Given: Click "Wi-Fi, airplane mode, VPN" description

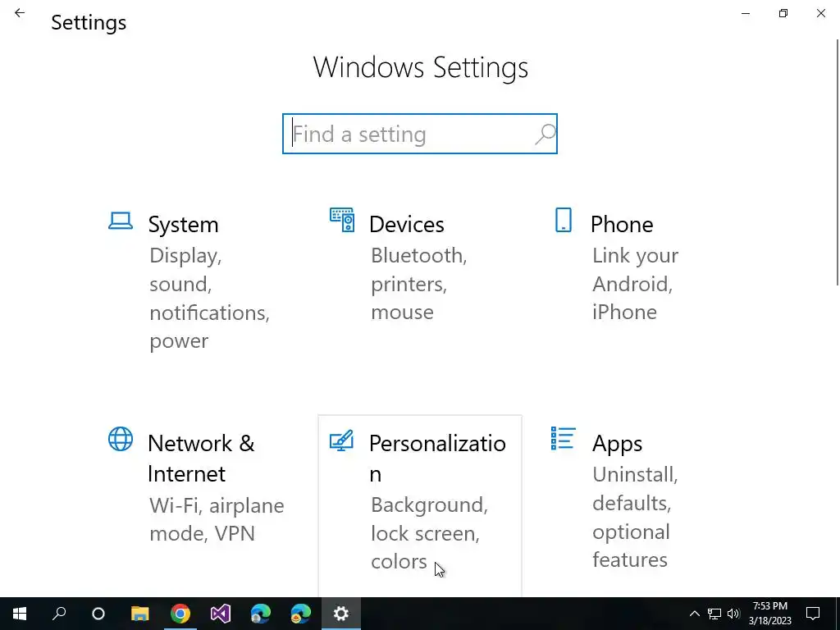Looking at the screenshot, I should point(217,519).
